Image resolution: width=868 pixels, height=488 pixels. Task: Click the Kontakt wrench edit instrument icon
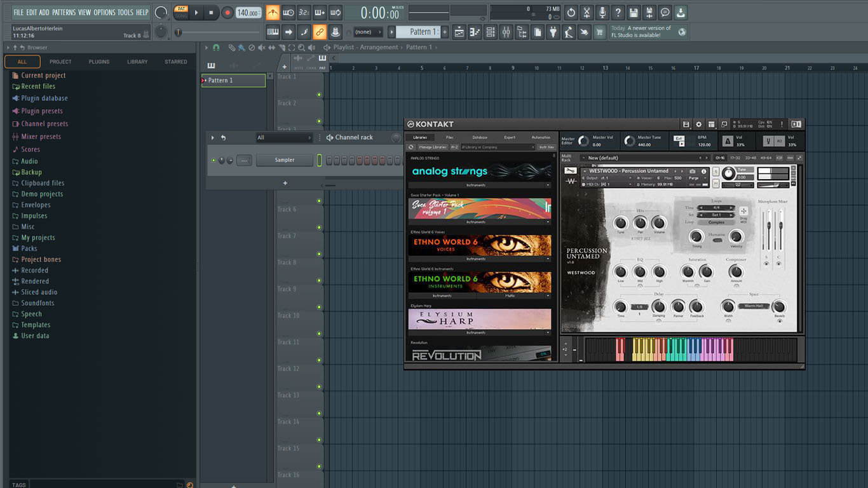(570, 170)
